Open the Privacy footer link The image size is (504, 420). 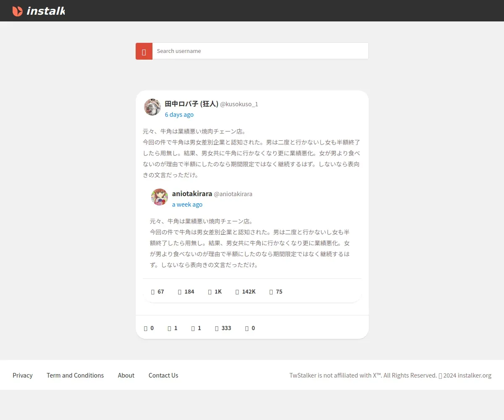coord(23,375)
